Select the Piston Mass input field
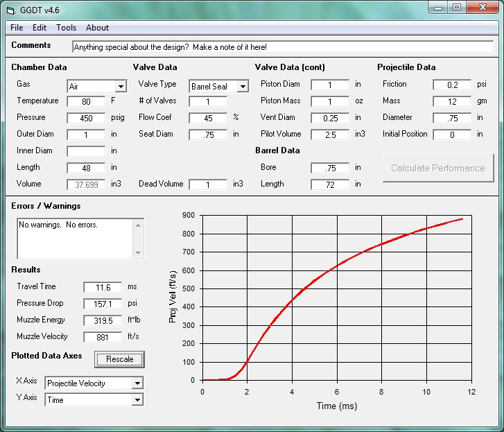Image resolution: width=504 pixels, height=432 pixels. coord(330,101)
